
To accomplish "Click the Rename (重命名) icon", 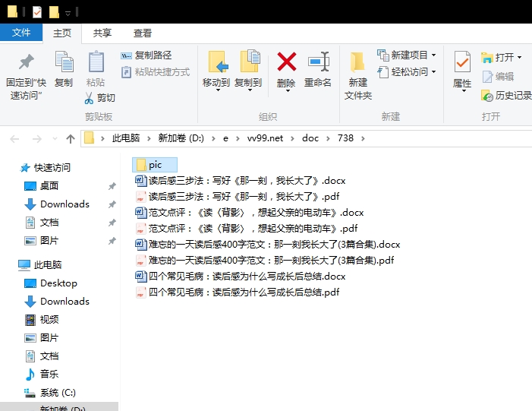I will [318, 62].
